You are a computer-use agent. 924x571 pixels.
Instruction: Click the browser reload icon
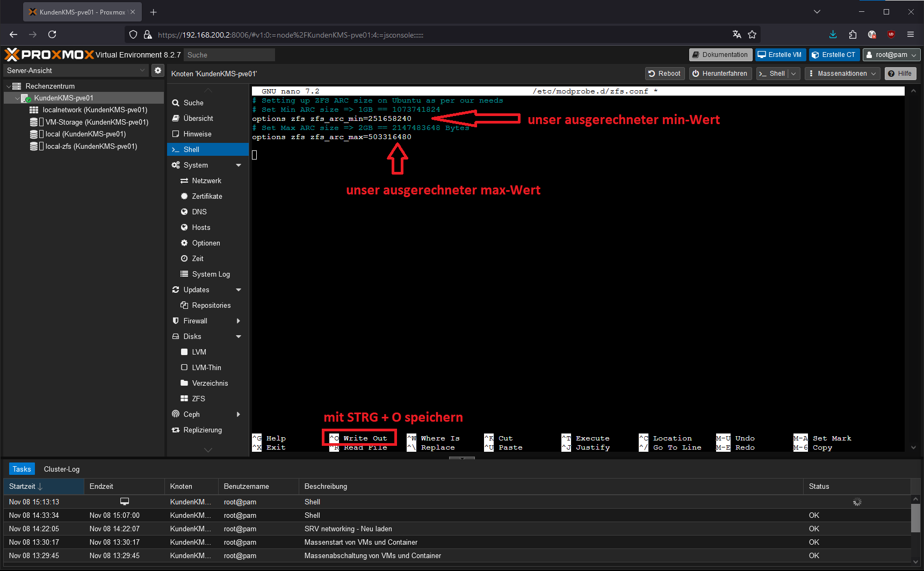52,34
